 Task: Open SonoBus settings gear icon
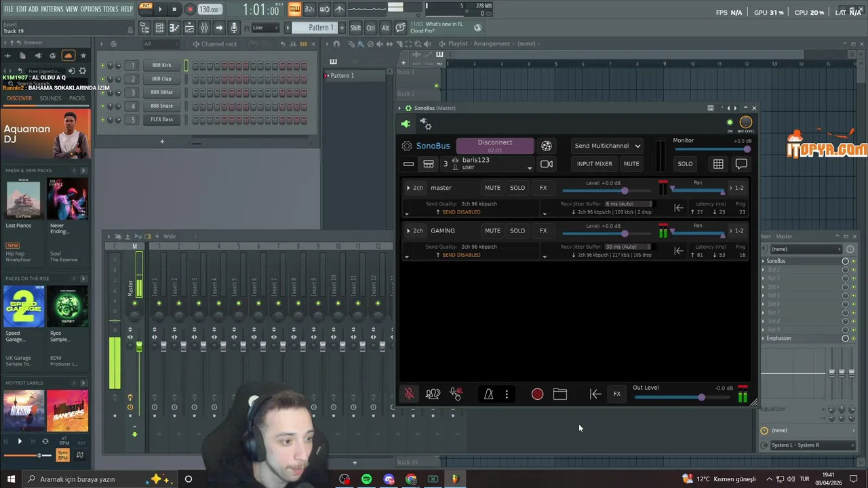pos(407,146)
